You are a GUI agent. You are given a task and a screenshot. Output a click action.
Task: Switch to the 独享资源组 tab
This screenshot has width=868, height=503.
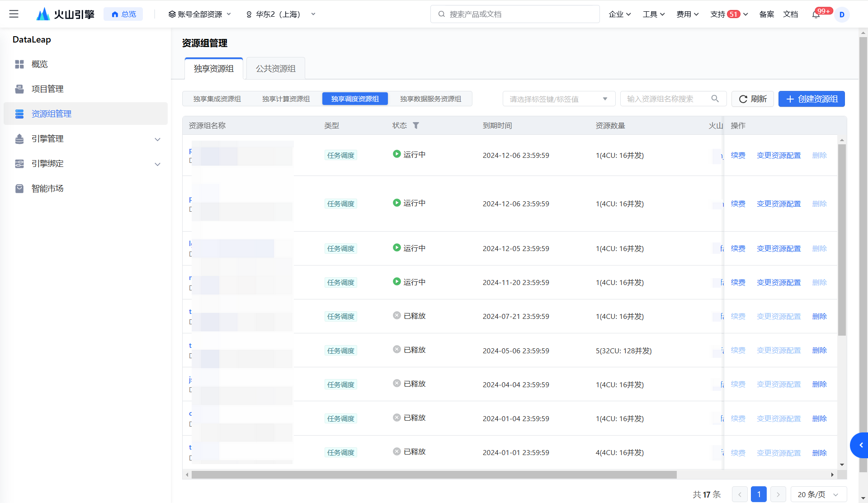214,69
